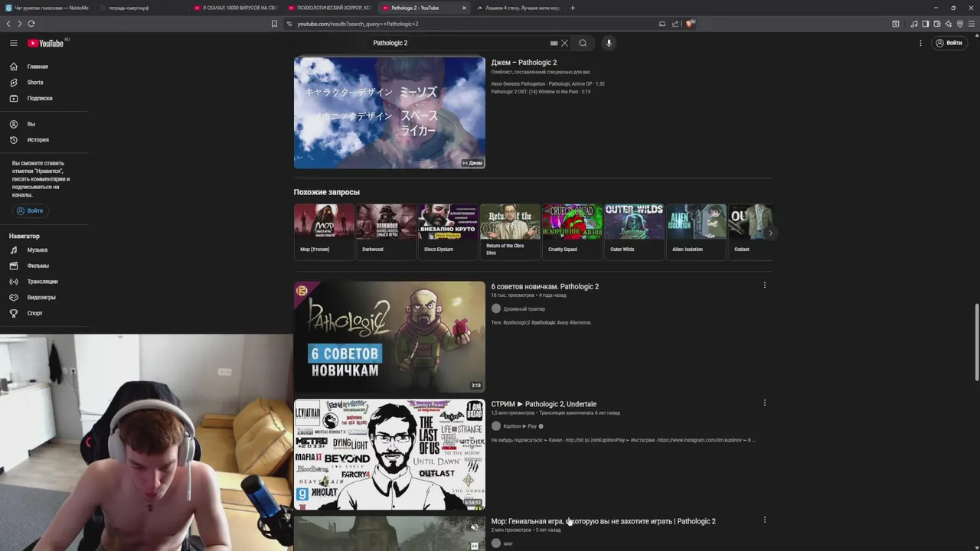Select the Мор (Утопия) related search card
The image size is (980, 551).
click(325, 232)
